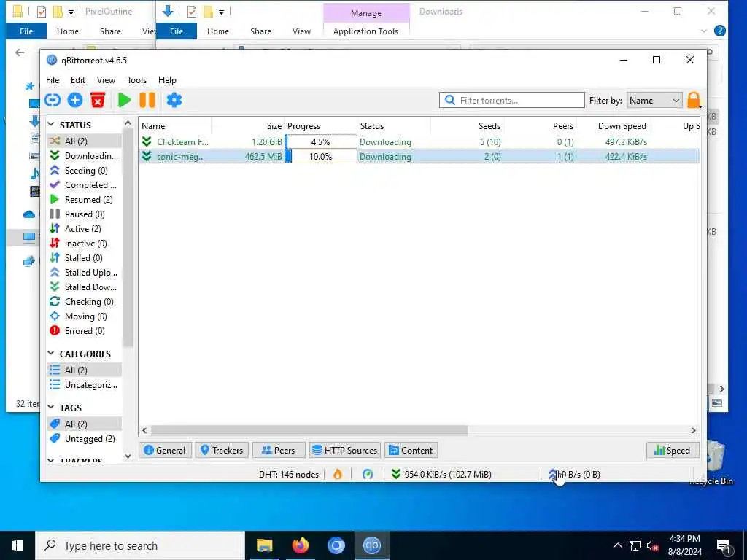Screen dimensions: 747x560
Task: Open the qBittorrent Tools menu
Action: (x=136, y=80)
